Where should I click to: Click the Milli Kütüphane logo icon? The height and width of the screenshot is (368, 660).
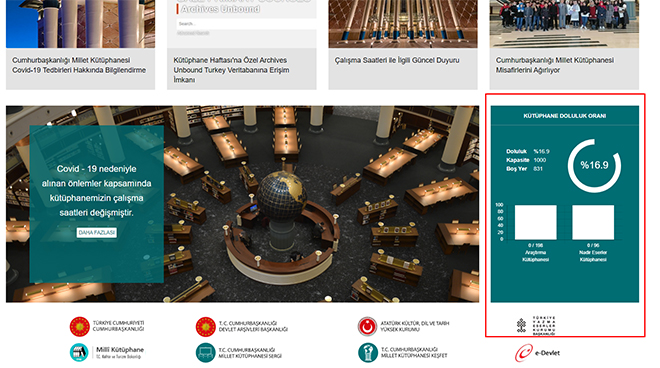point(79,352)
